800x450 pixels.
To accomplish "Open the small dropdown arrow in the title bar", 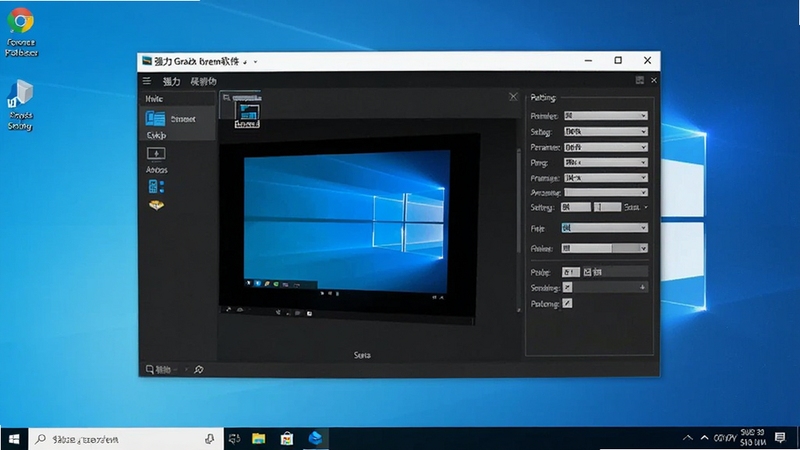I will (255, 62).
